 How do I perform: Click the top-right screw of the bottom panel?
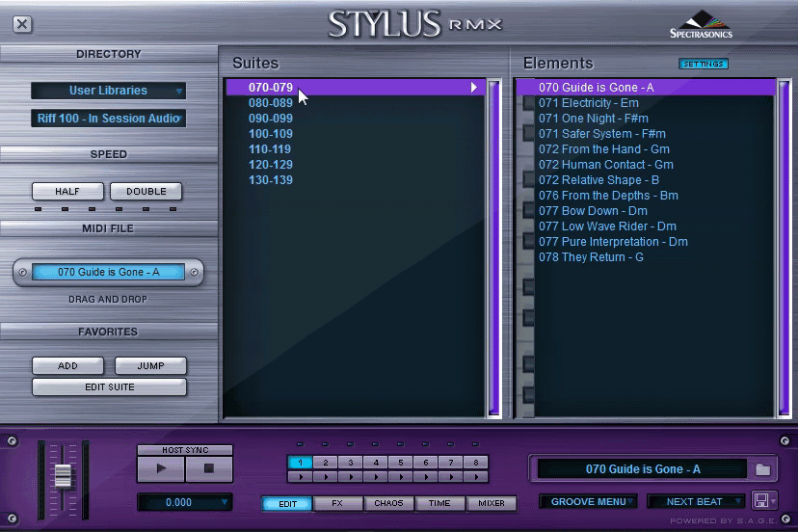pyautogui.click(x=785, y=440)
